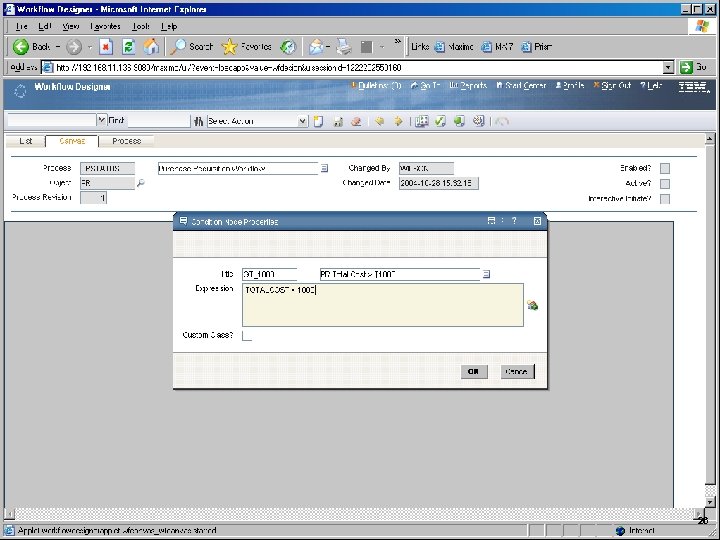Screen dimensions: 720x540
Task: Check the Custom Class? checkbox
Action: 247,336
